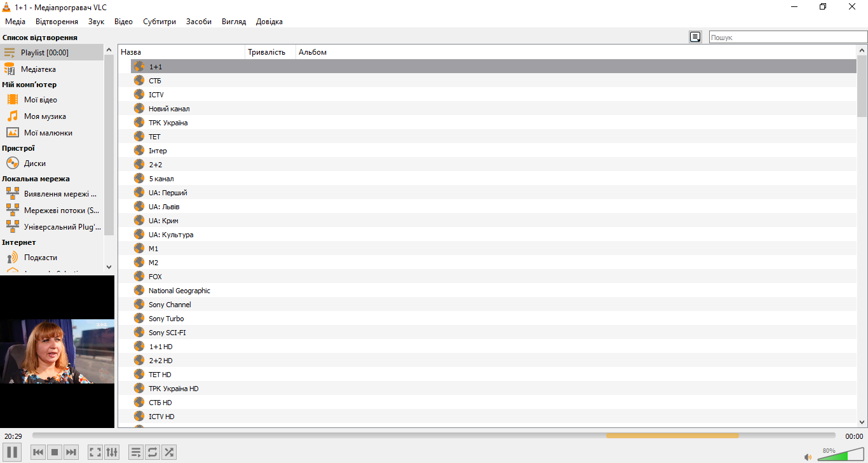This screenshot has height=463, width=868.
Task: Open the Вигляд menu
Action: 234,22
